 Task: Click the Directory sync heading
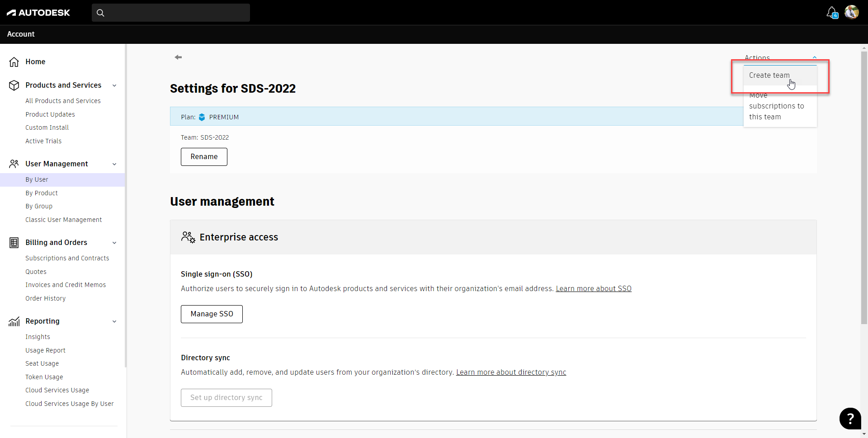205,358
